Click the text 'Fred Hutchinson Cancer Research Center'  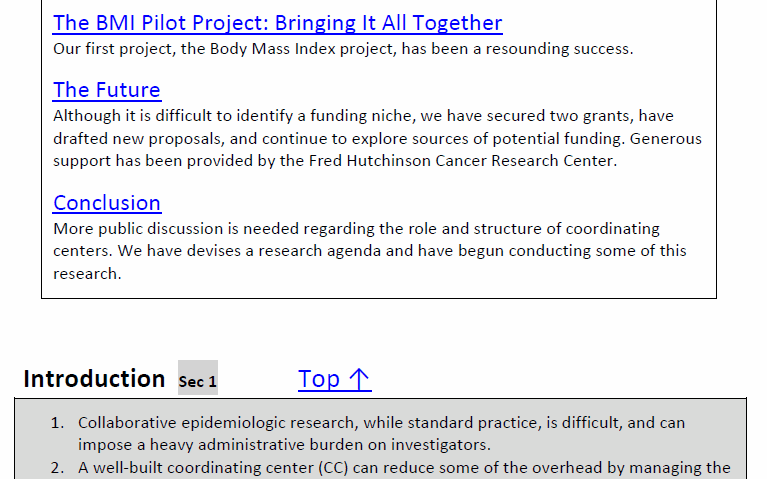pos(461,161)
